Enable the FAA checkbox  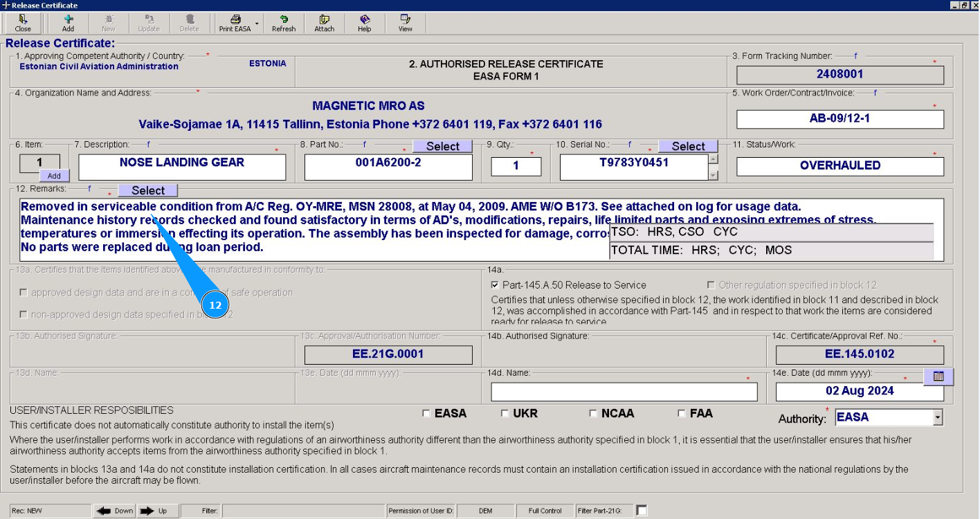click(682, 414)
